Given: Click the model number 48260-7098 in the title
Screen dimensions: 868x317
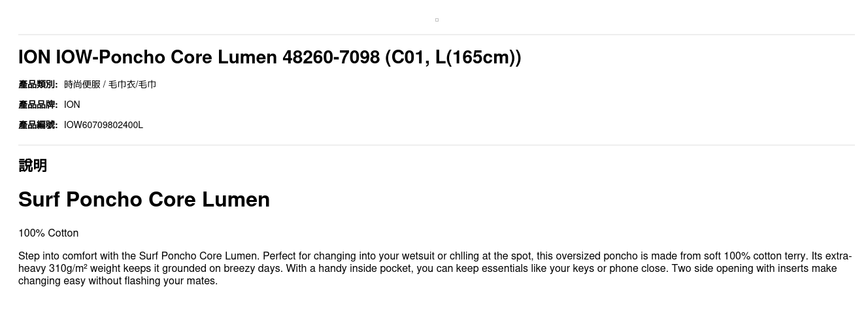Looking at the screenshot, I should pos(331,58).
